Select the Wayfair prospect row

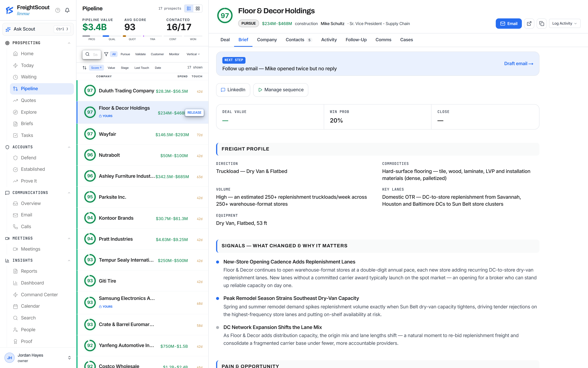(x=143, y=134)
